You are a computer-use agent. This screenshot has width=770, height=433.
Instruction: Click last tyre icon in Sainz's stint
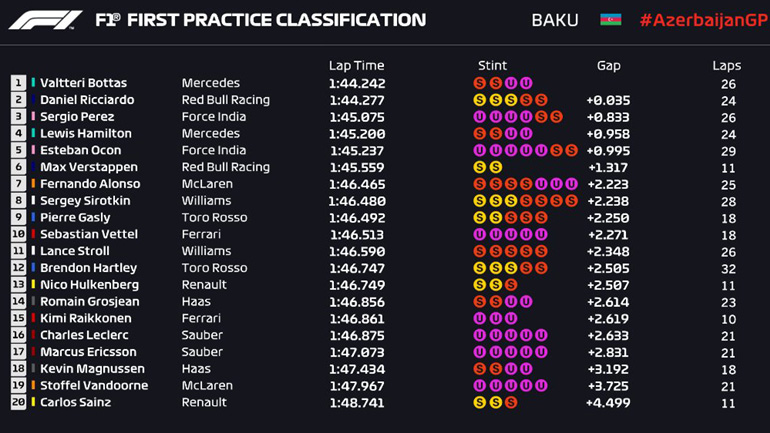511,402
